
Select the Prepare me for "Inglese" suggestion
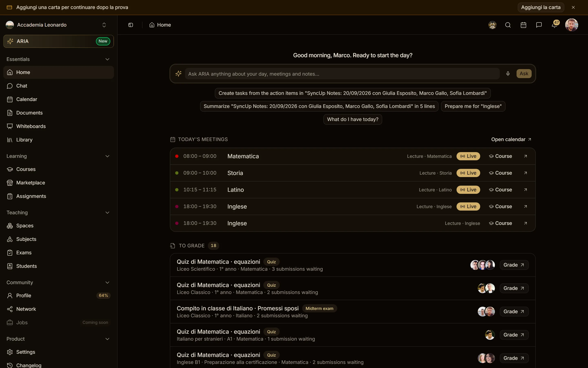click(473, 106)
